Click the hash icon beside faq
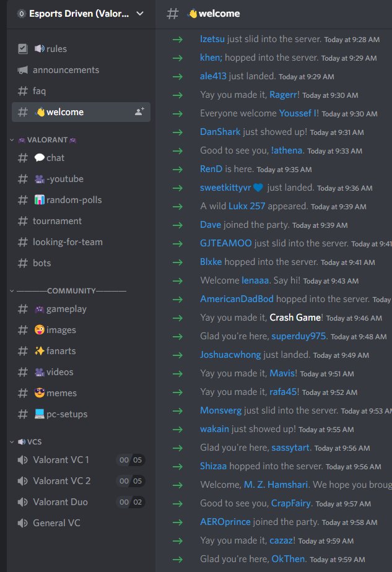392x572 pixels. point(23,91)
